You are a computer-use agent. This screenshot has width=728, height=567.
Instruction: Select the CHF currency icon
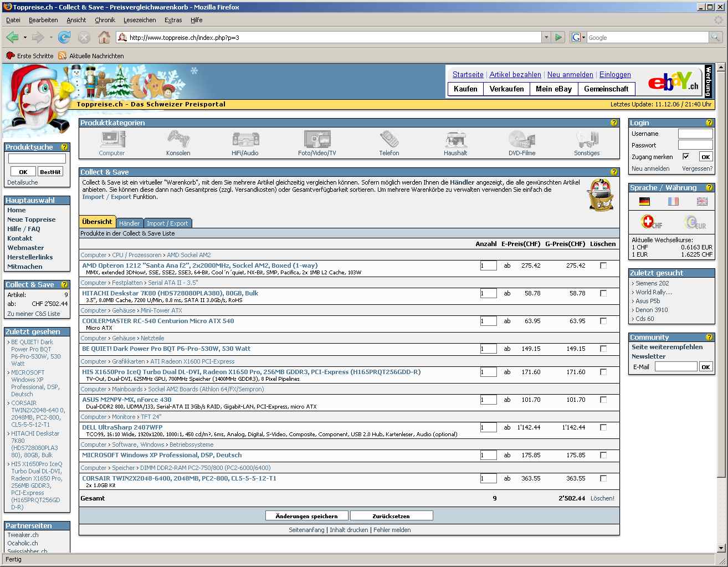point(652,222)
